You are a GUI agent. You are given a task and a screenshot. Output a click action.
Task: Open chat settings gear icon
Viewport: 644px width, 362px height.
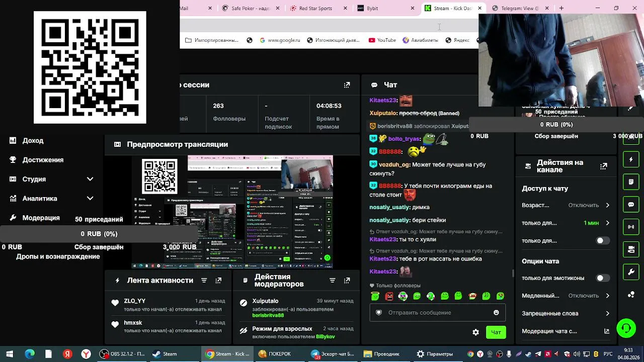(475, 332)
